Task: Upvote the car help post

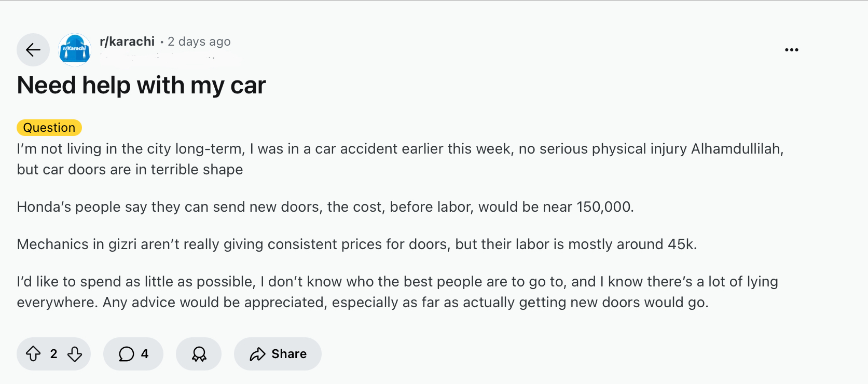Action: point(33,354)
